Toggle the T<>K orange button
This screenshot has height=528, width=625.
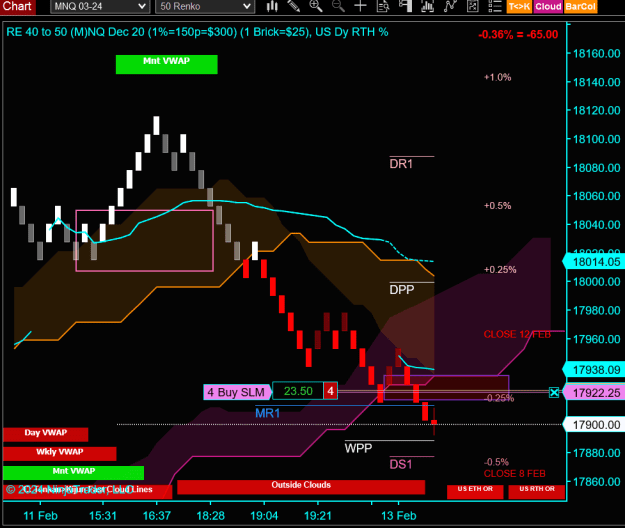click(519, 6)
